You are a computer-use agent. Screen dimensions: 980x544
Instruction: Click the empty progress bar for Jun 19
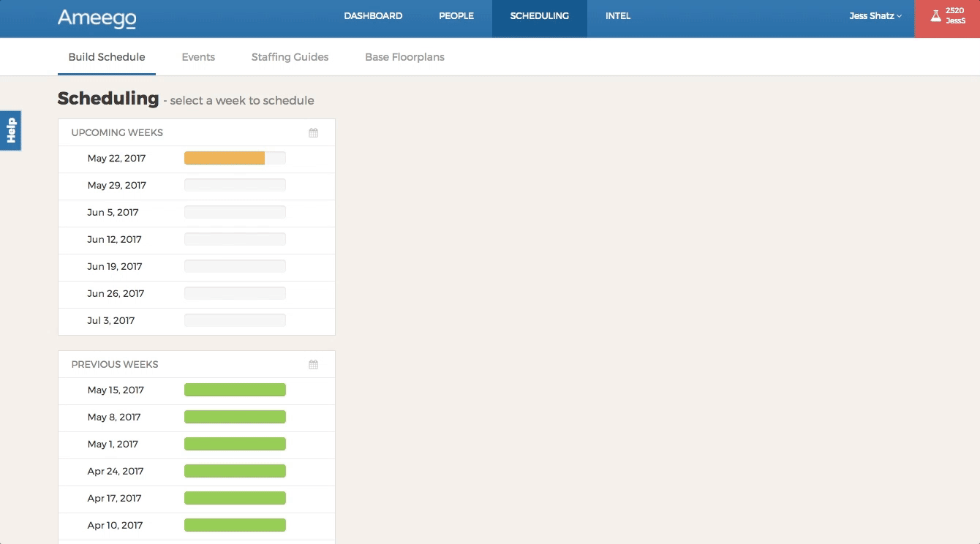(x=235, y=266)
